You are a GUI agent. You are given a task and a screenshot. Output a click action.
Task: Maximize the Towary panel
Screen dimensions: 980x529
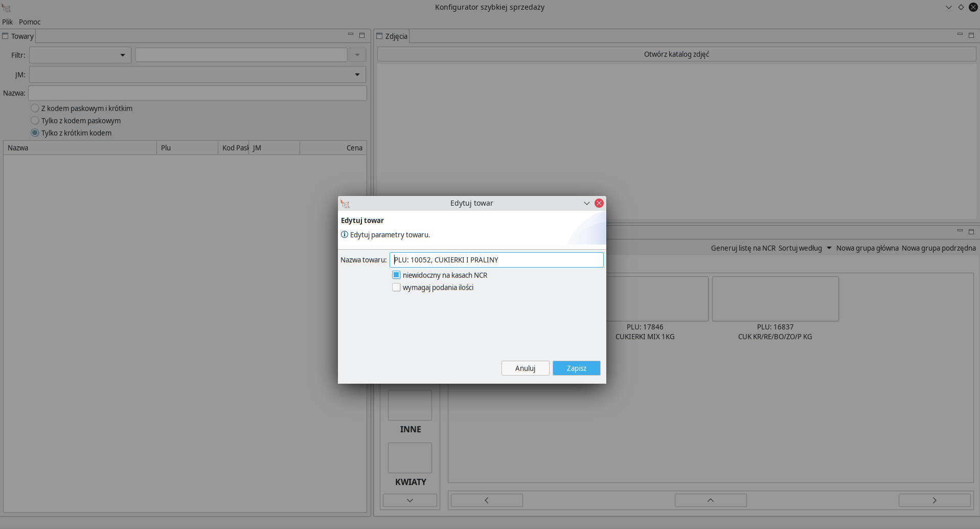pos(362,35)
